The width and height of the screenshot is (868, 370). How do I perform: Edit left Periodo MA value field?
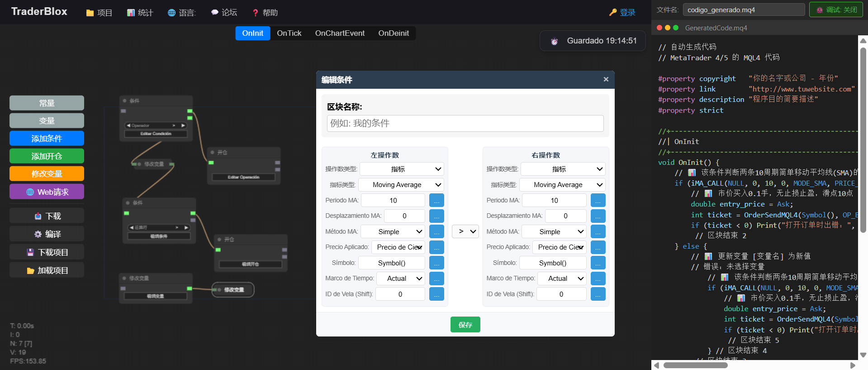click(393, 200)
